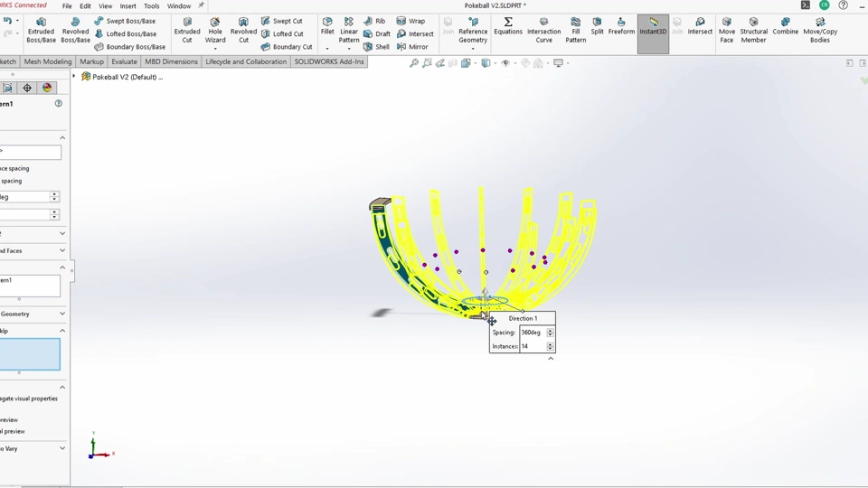Use the Wrap feature

click(410, 21)
